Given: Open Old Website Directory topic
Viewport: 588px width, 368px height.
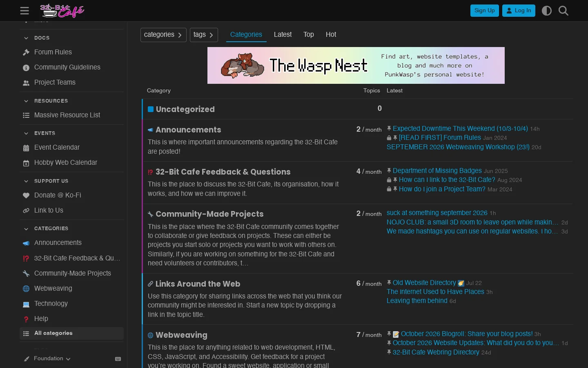Looking at the screenshot, I should 424,283.
